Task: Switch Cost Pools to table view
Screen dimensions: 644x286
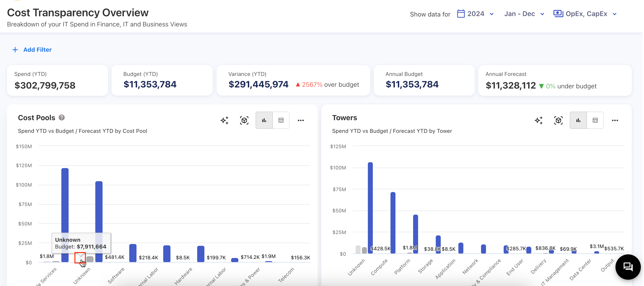Action: 281,120
